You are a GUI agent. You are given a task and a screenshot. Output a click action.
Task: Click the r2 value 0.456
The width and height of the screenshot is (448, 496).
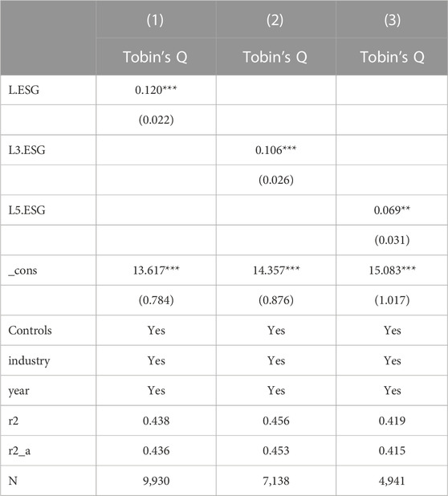[276, 421]
